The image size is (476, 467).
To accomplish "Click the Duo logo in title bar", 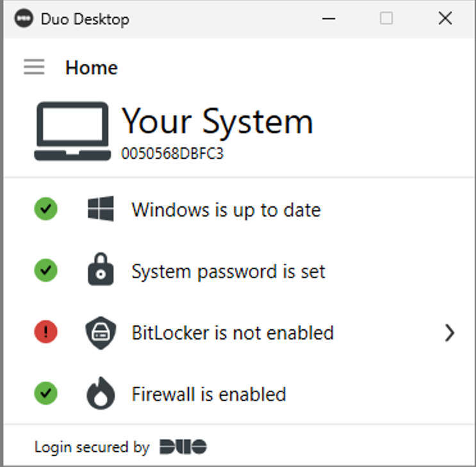I will point(24,19).
